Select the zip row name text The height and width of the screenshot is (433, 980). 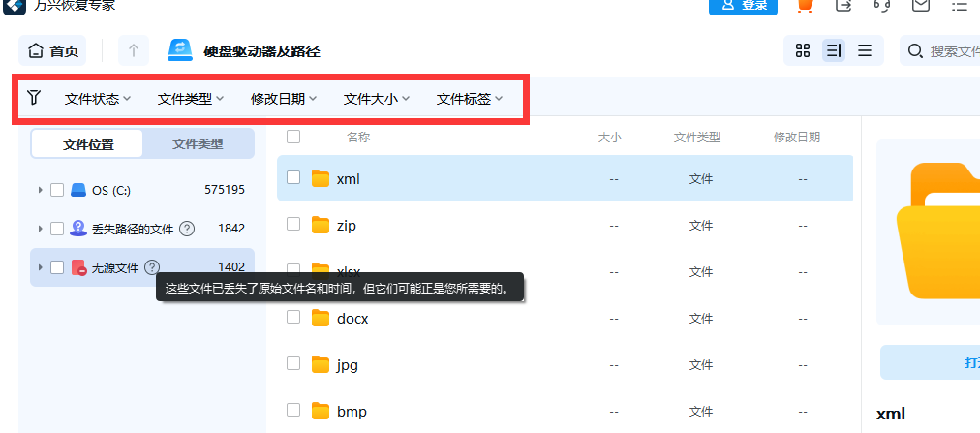(347, 225)
